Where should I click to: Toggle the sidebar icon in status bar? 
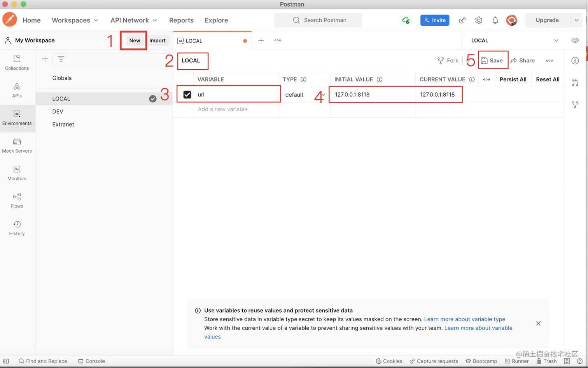tap(6, 361)
